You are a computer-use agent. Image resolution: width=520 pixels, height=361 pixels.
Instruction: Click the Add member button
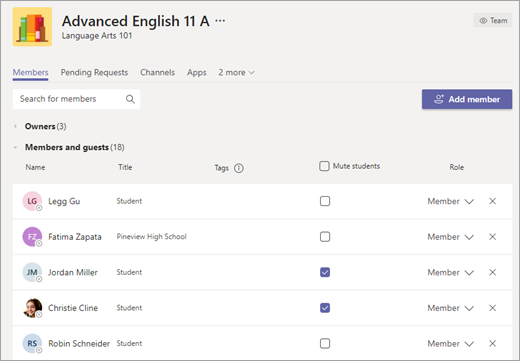[467, 99]
